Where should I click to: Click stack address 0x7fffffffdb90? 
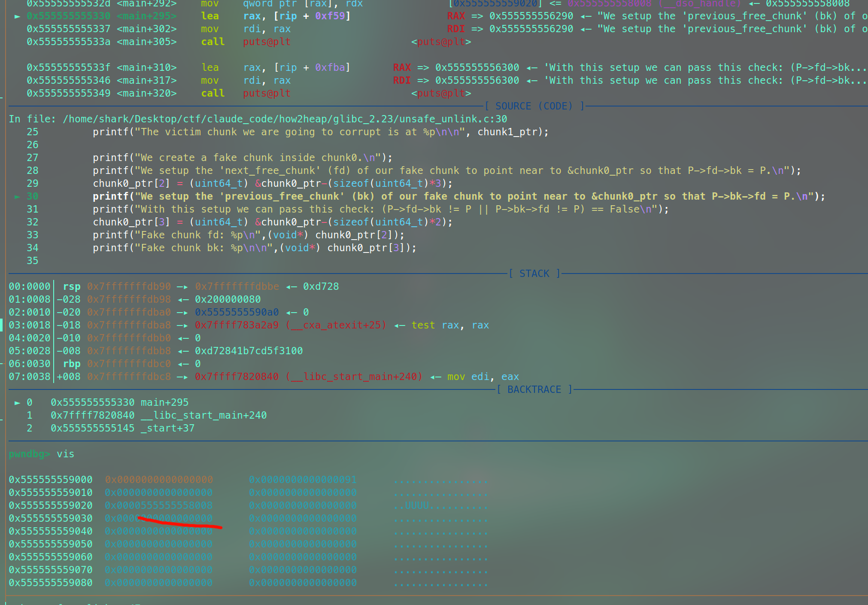(x=129, y=286)
